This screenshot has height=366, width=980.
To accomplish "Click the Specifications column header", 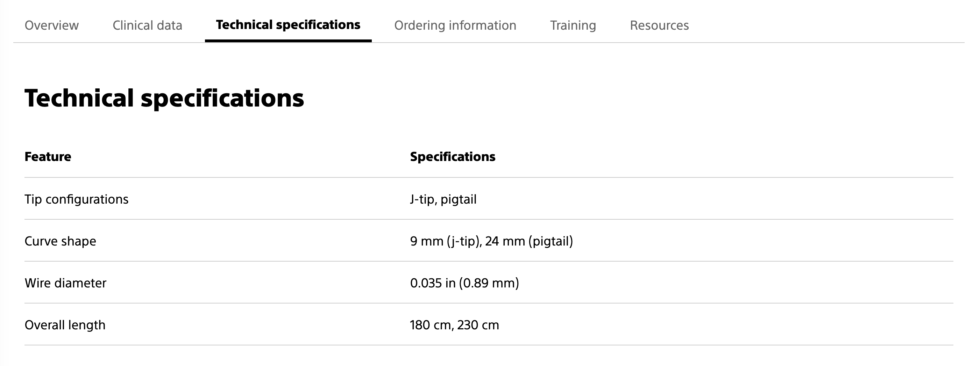I will tap(452, 156).
